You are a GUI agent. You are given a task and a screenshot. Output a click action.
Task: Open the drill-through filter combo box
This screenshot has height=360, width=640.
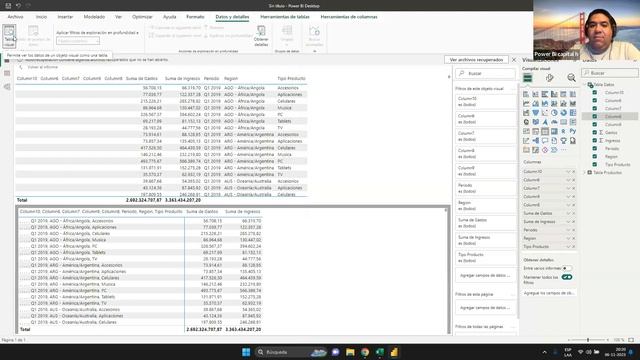pyautogui.click(x=78, y=41)
